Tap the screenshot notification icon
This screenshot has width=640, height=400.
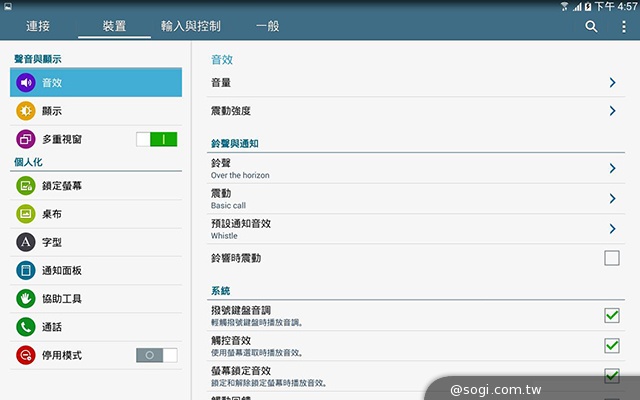tap(8, 6)
